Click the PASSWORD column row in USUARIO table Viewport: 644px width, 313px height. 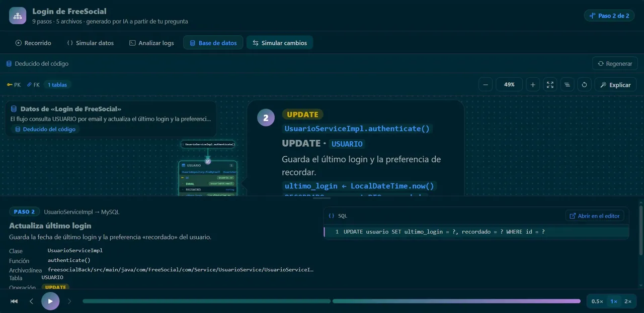[x=207, y=189]
